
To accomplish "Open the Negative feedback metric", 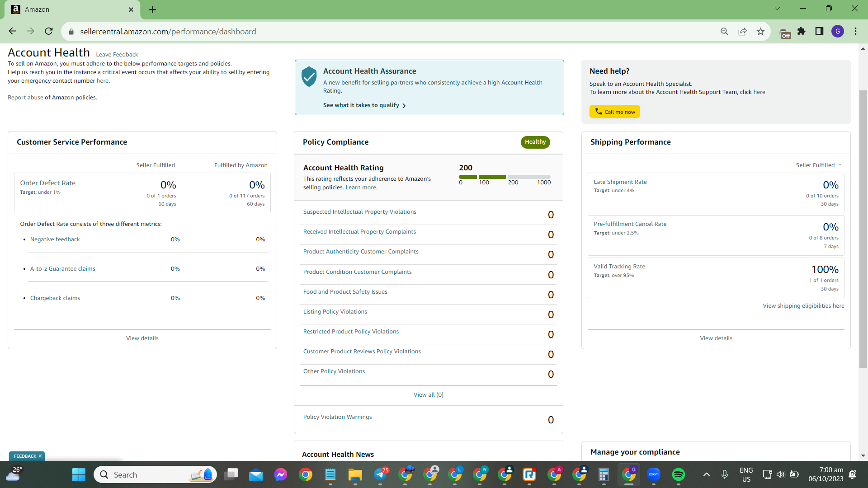I will (x=55, y=239).
